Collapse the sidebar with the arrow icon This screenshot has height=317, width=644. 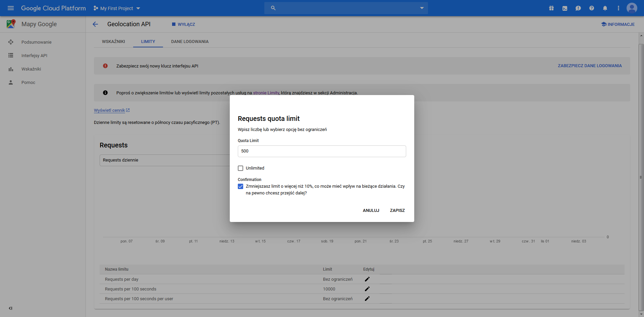coord(11,308)
